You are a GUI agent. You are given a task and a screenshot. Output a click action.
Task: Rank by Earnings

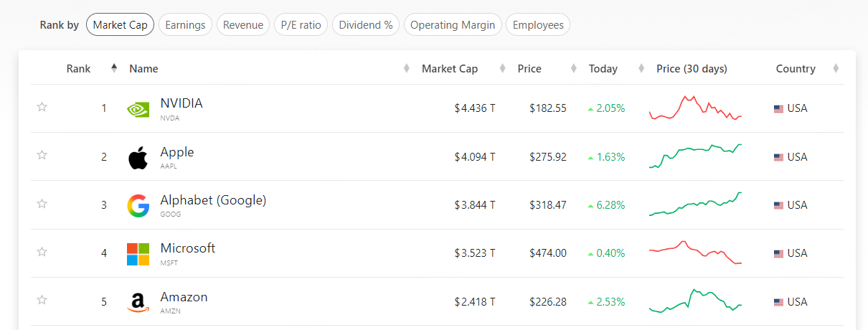point(185,25)
